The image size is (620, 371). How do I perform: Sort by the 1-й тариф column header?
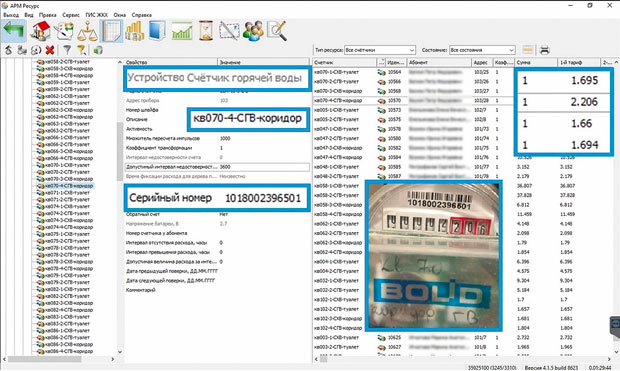click(580, 62)
